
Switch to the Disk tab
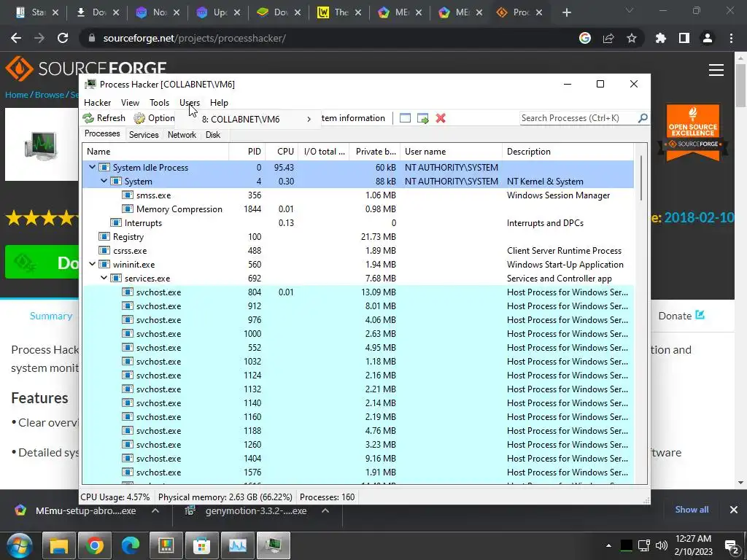point(213,135)
